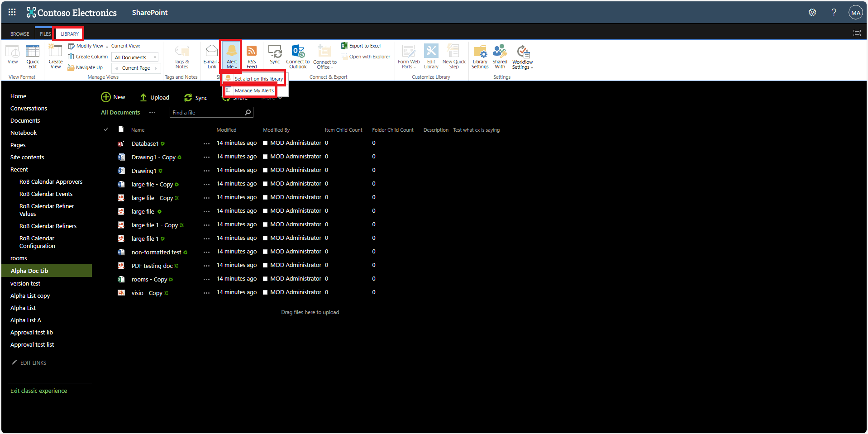The width and height of the screenshot is (868, 434).
Task: Open the MA user account avatar
Action: pos(855,13)
